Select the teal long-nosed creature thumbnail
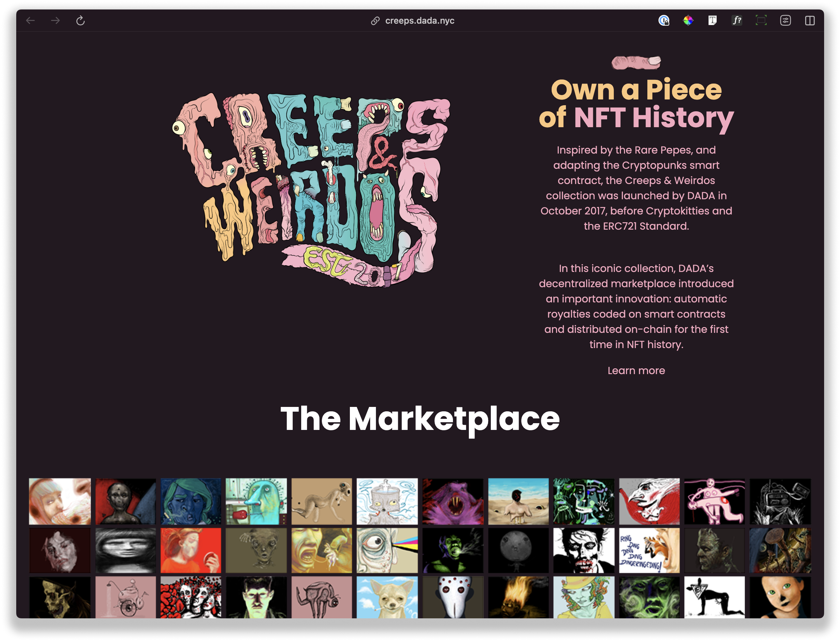The height and width of the screenshot is (641, 840). point(256,501)
